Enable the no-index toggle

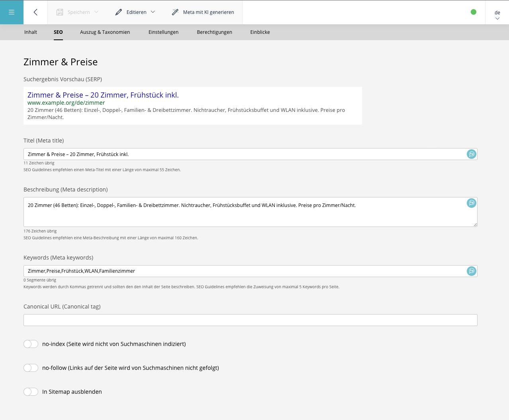click(31, 344)
